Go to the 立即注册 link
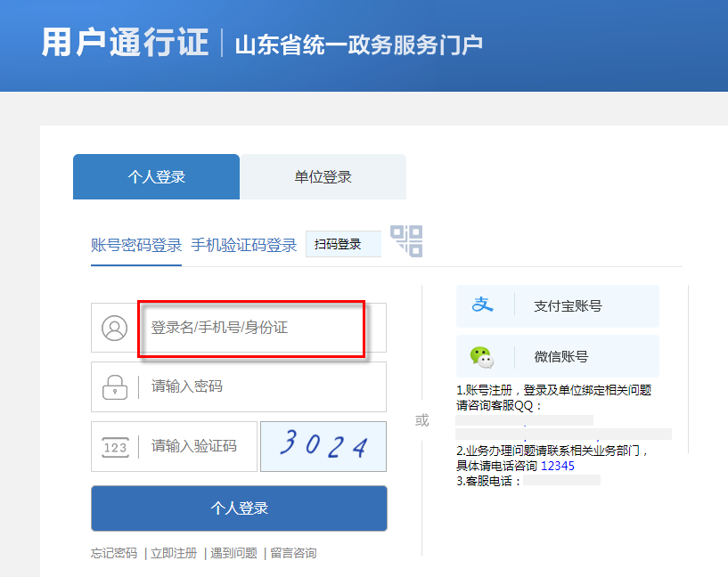 coord(174,553)
